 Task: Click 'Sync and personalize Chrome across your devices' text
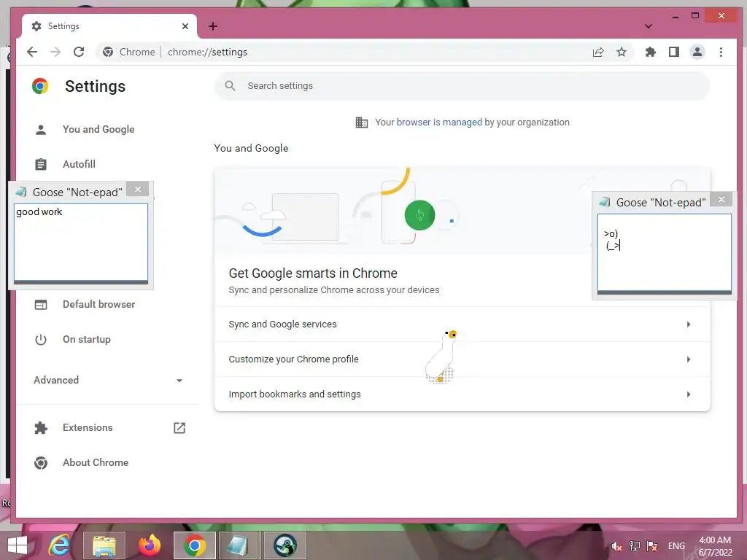(334, 290)
